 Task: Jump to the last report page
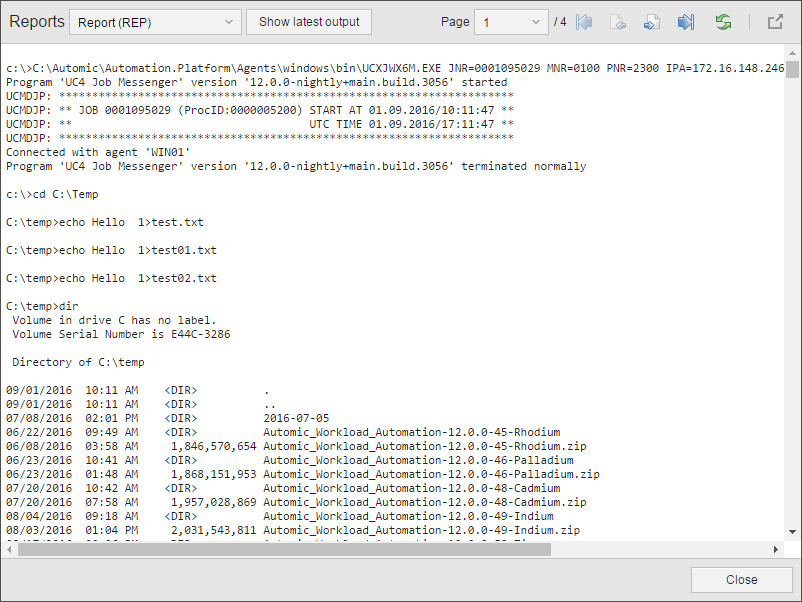click(x=685, y=22)
